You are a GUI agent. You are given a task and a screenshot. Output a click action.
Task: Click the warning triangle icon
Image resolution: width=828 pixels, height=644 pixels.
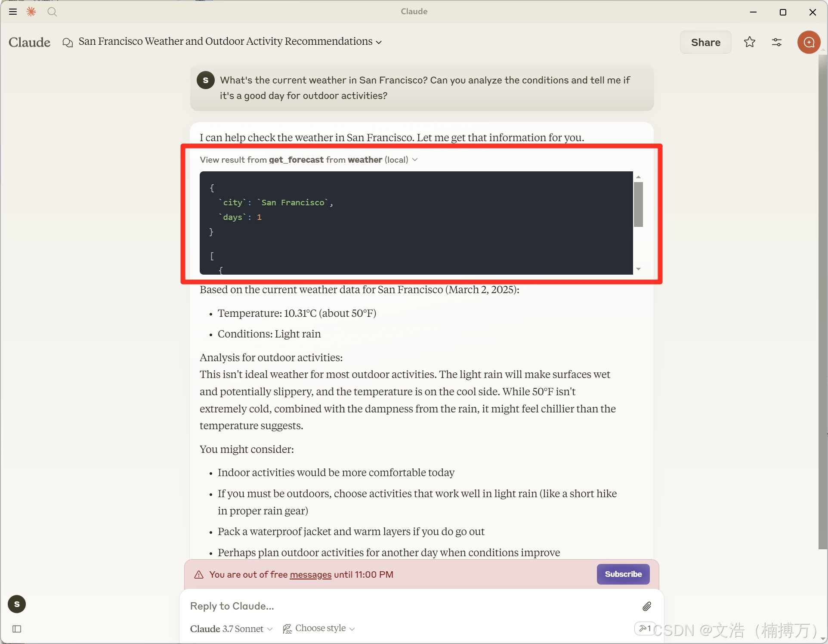pyautogui.click(x=199, y=575)
